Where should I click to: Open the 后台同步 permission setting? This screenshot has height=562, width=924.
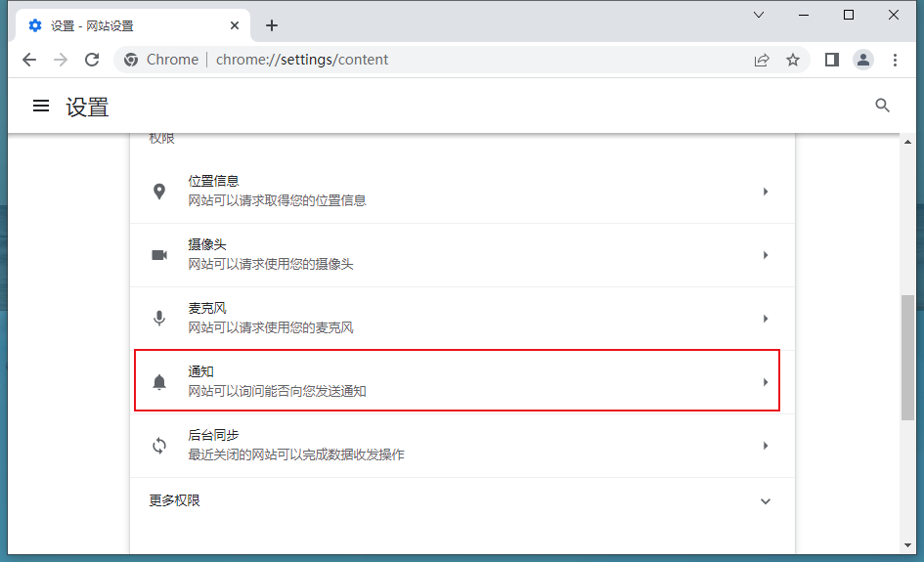click(x=462, y=446)
